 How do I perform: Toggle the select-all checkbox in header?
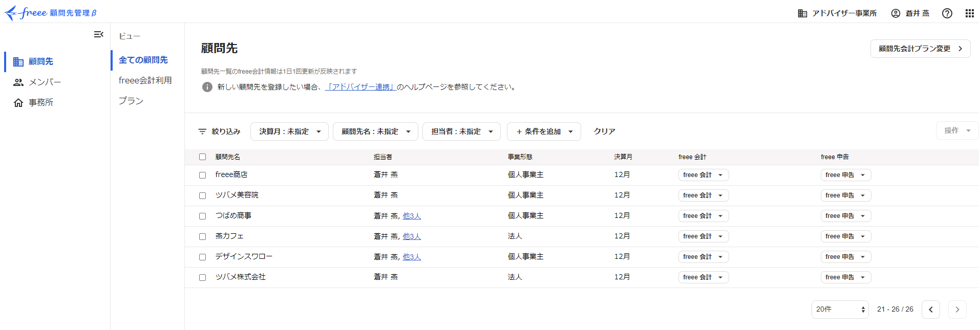coord(202,157)
